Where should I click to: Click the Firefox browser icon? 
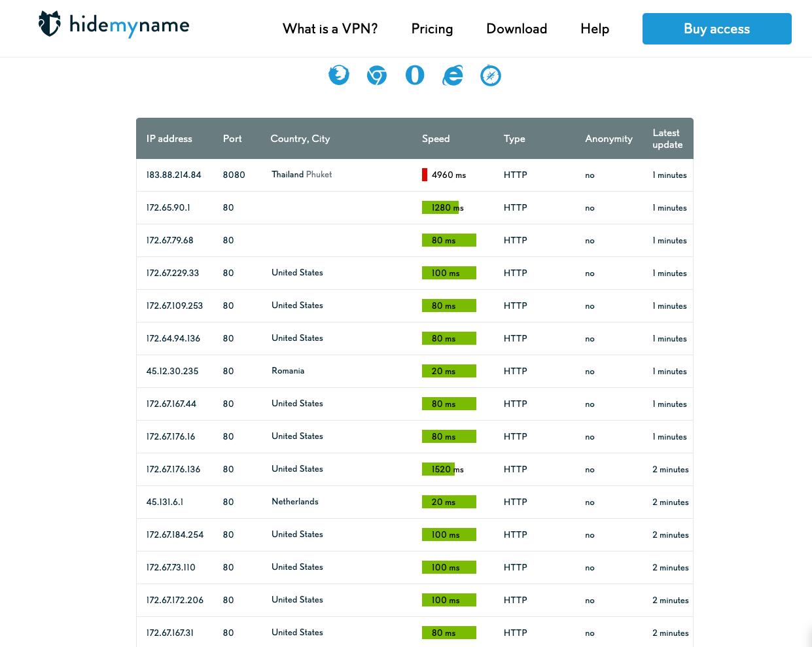coord(338,75)
